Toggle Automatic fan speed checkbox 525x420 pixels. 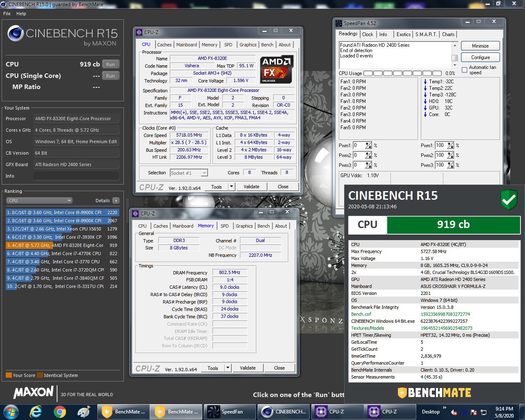click(464, 70)
